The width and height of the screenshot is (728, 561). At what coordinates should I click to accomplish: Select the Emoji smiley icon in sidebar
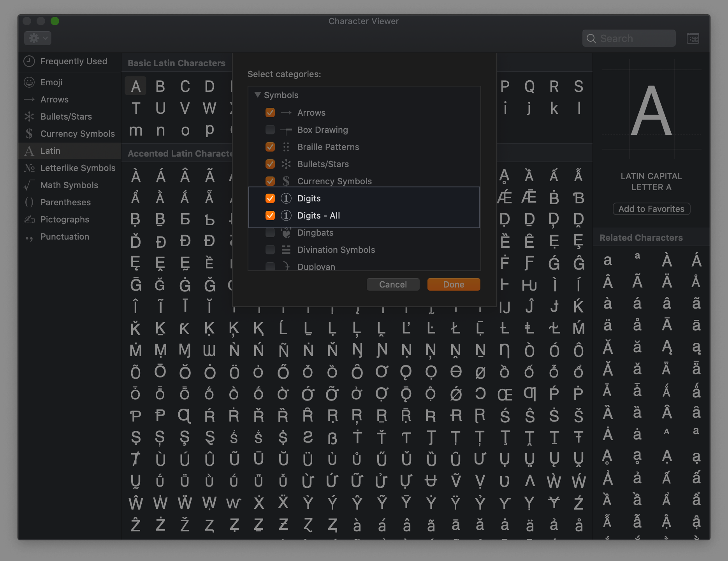pyautogui.click(x=29, y=82)
